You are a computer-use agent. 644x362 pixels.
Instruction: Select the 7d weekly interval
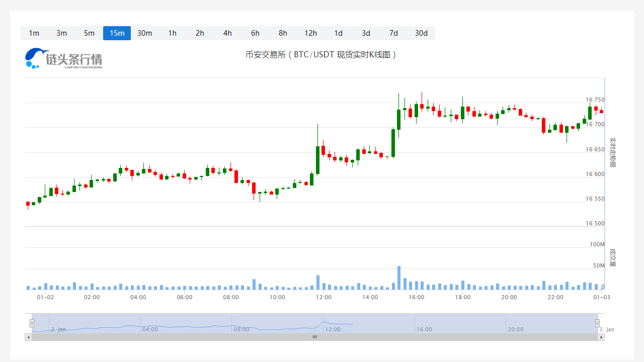(393, 33)
